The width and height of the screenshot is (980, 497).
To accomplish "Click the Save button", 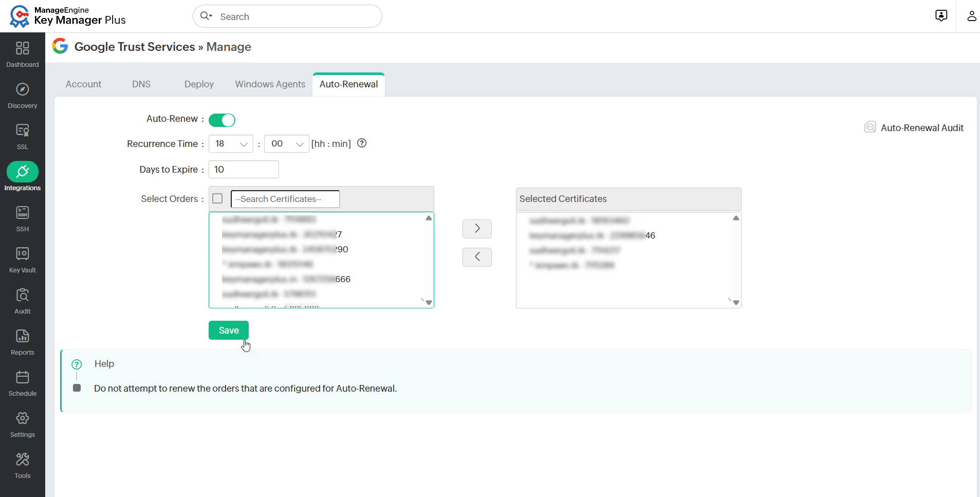I will (229, 330).
